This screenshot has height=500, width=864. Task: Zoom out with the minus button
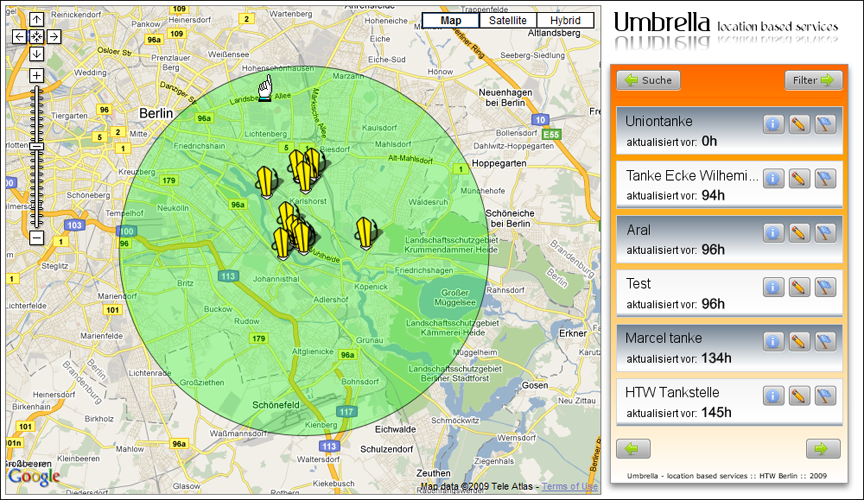[x=36, y=238]
